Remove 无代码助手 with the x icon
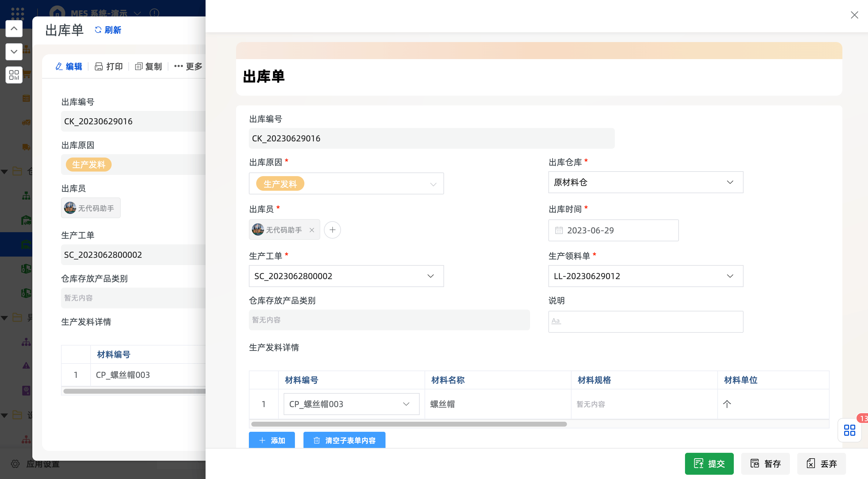The image size is (868, 479). (x=312, y=230)
